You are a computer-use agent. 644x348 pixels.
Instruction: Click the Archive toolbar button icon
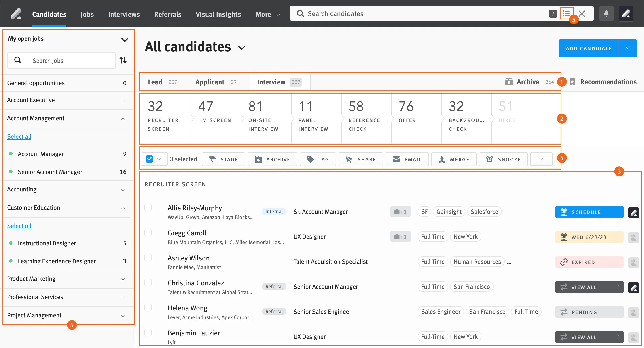(x=258, y=159)
